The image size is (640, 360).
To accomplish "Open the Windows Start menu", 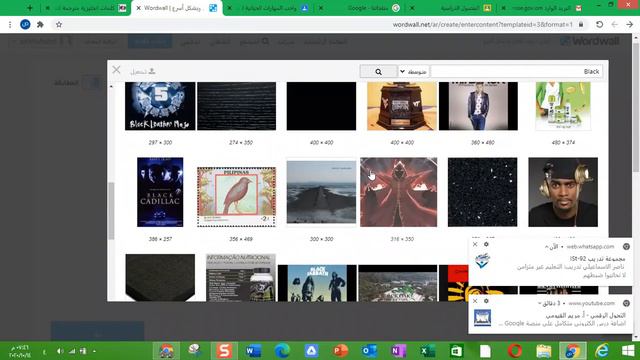I will pos(628,351).
